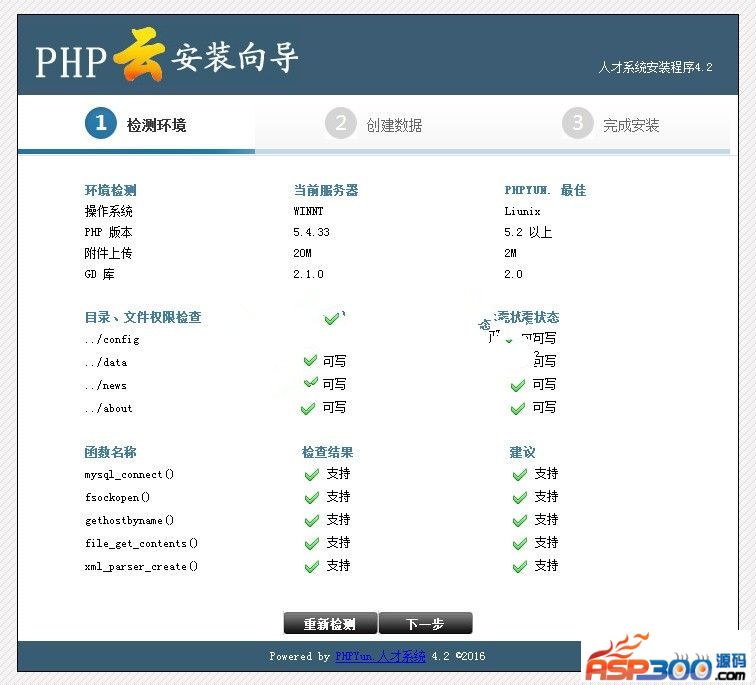Click the step 3 number circle

tap(577, 123)
